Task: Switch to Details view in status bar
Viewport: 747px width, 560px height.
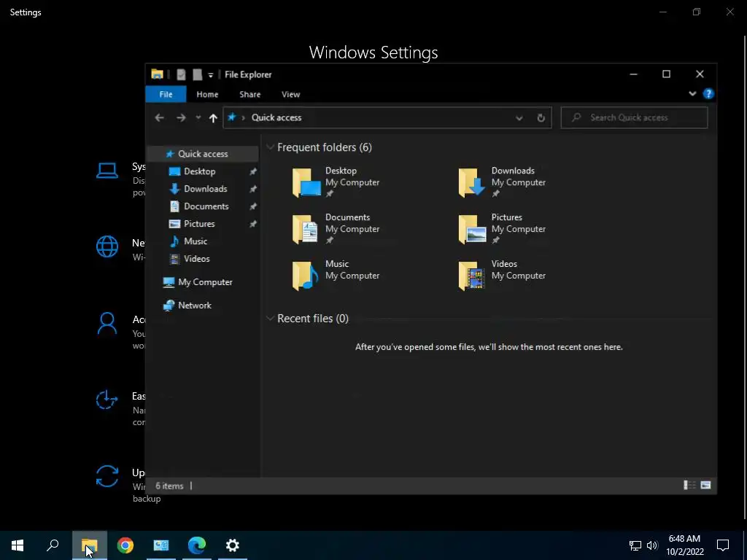Action: (x=689, y=485)
